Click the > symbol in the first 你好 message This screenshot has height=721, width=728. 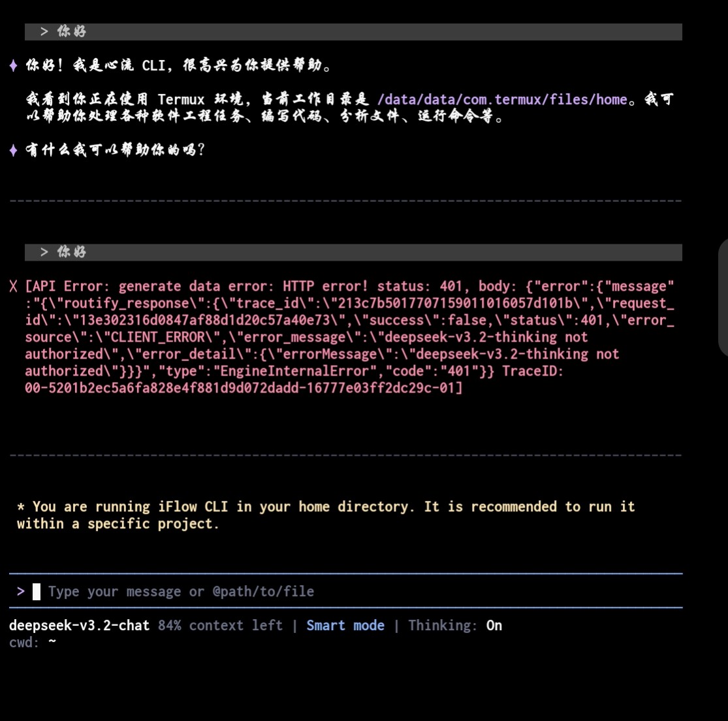coord(44,31)
